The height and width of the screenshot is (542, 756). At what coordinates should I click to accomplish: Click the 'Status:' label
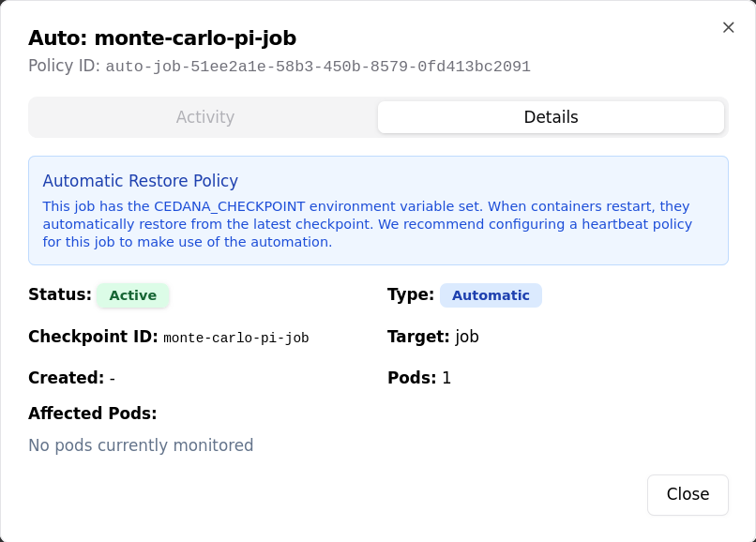(x=60, y=294)
